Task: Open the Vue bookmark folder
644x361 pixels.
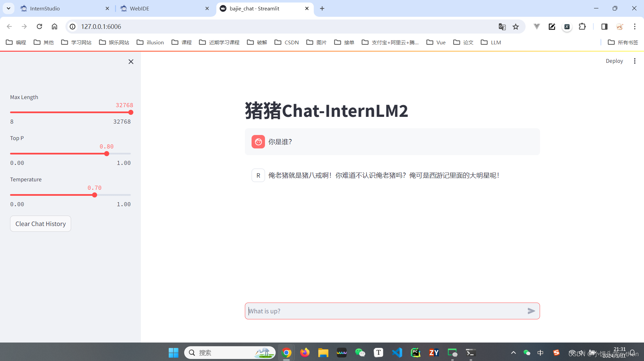Action: (x=436, y=42)
